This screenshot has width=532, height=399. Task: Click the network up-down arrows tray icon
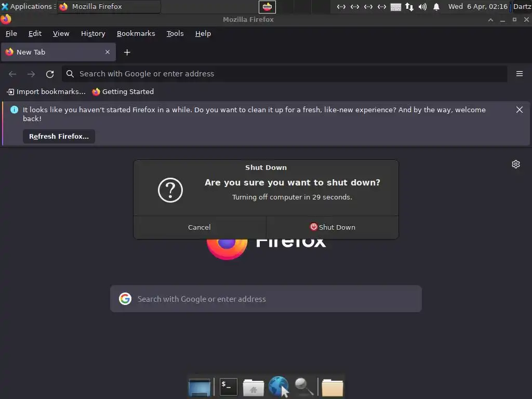point(409,7)
